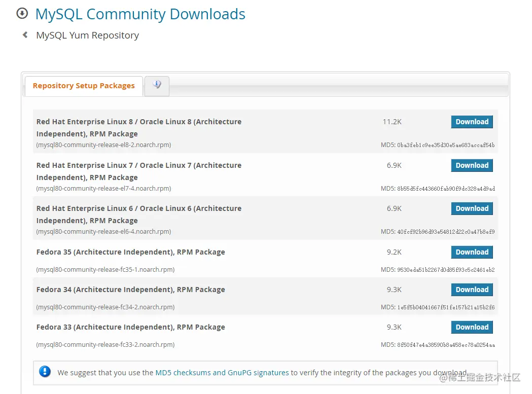
Task: Download the Red Hat Enterprise Linux 8 package
Action: click(x=472, y=122)
